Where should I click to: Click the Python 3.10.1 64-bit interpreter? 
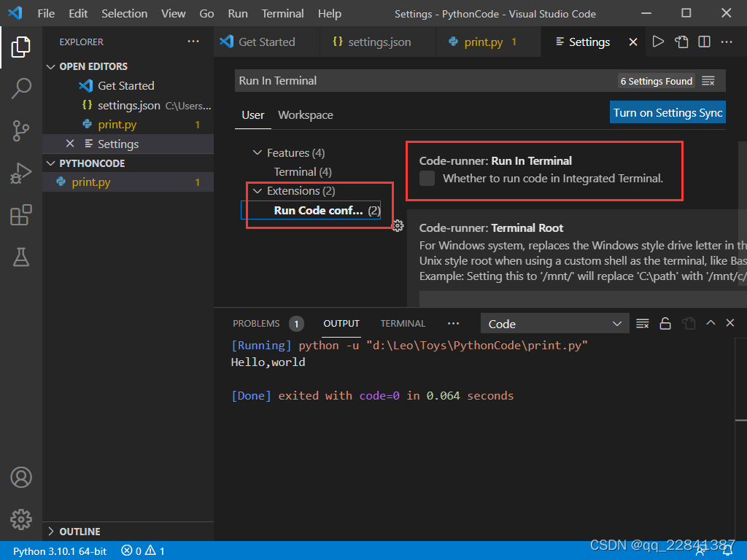(60, 551)
